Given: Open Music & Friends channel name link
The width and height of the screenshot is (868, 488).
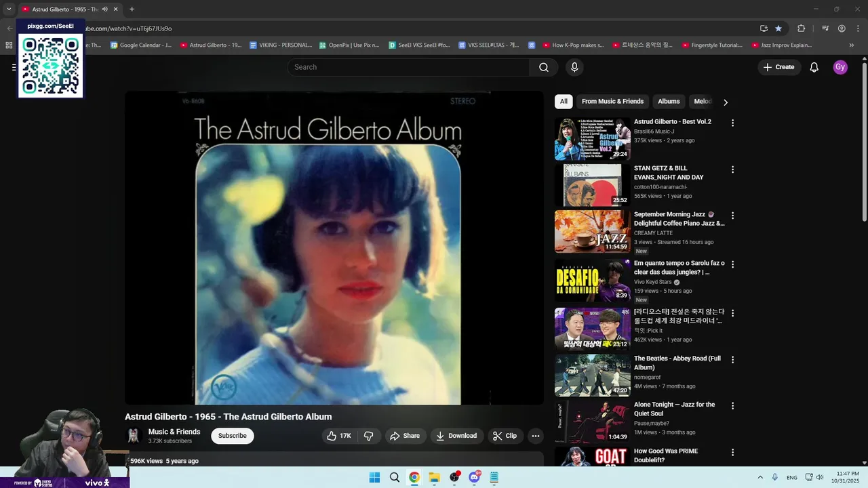Looking at the screenshot, I should click(x=174, y=432).
